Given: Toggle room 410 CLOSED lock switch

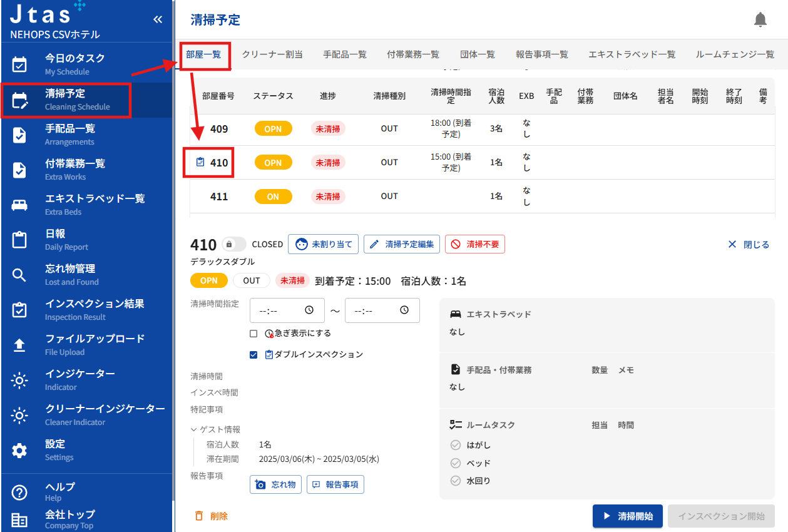Looking at the screenshot, I should pyautogui.click(x=234, y=244).
